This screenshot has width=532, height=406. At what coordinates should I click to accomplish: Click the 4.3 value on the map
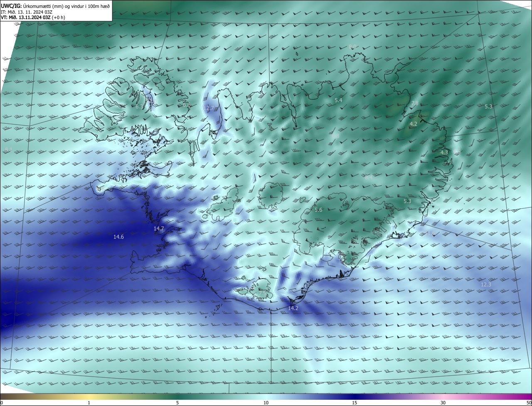point(444,152)
